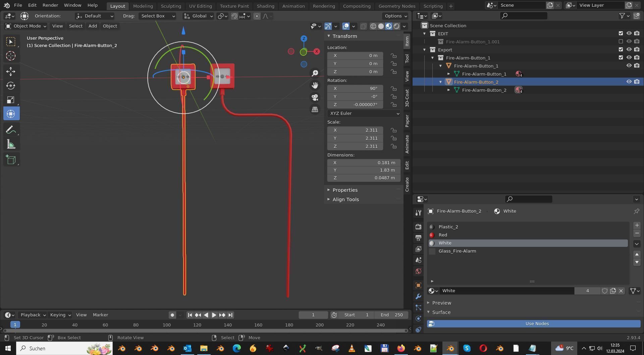Select the Plastic_2 material slot
This screenshot has height=355, width=644.
[x=528, y=227]
